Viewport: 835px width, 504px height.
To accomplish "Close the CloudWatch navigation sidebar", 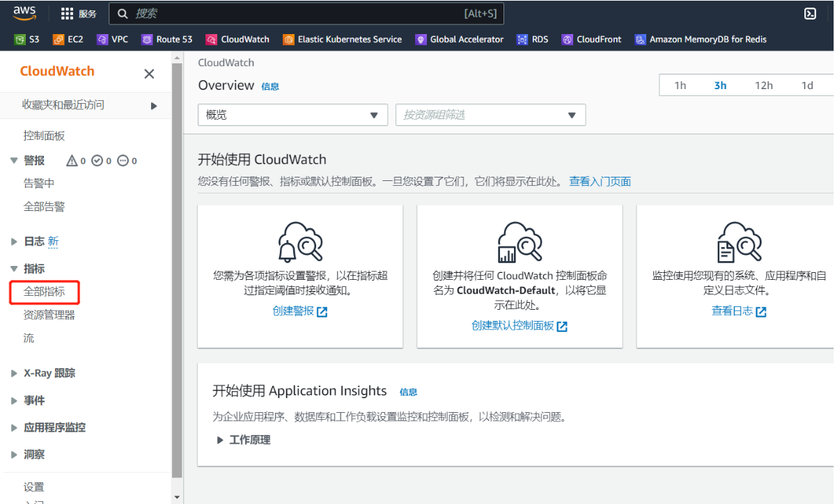I will pos(149,74).
